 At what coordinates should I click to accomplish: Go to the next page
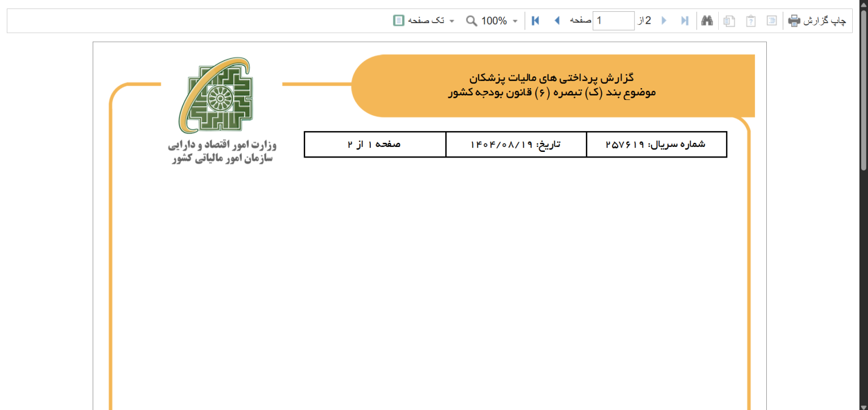coord(664,21)
